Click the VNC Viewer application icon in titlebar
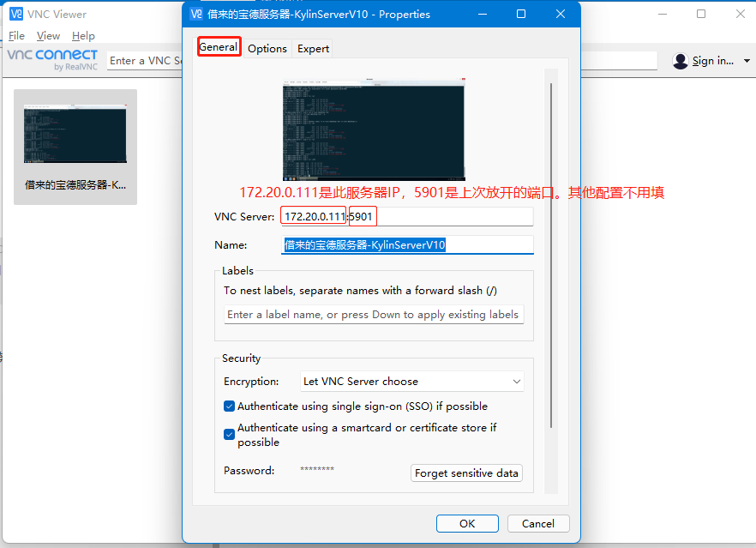 tap(18, 14)
